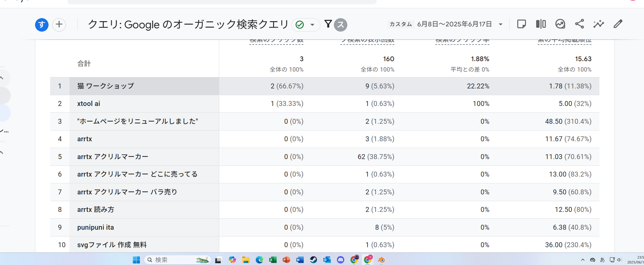Image resolution: width=644 pixels, height=265 pixels.
Task: Click the taskbar 検索 search box
Action: (x=177, y=260)
